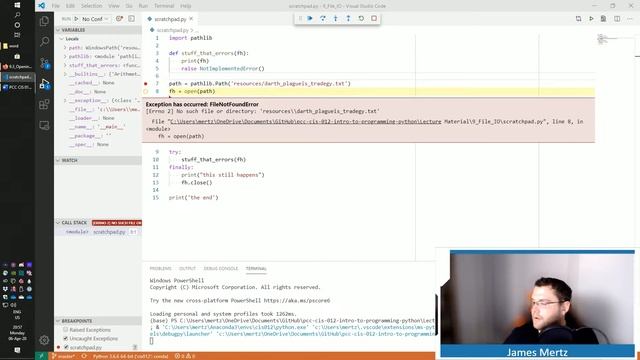Click the Open Changes icon in the editor title
The height and width of the screenshot is (360, 640).
click(x=578, y=19)
